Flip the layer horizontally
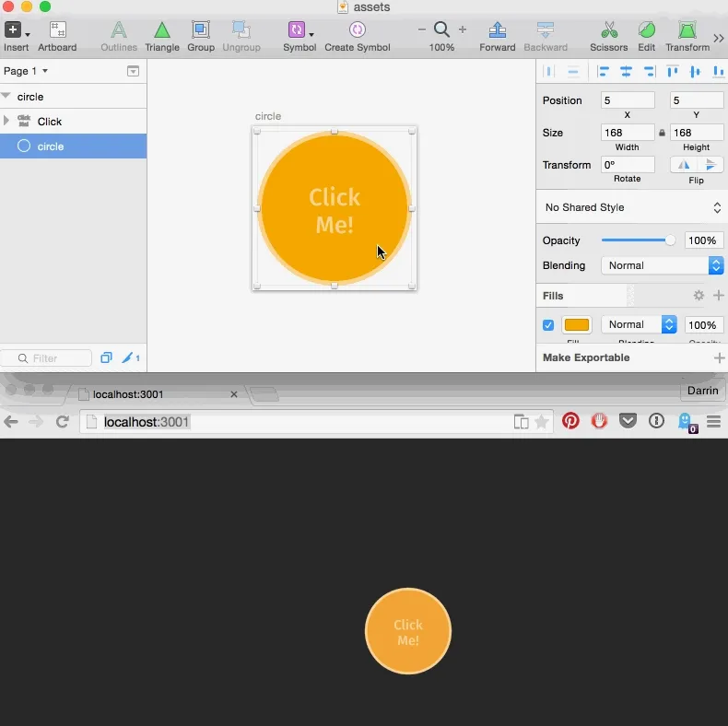 tap(683, 165)
